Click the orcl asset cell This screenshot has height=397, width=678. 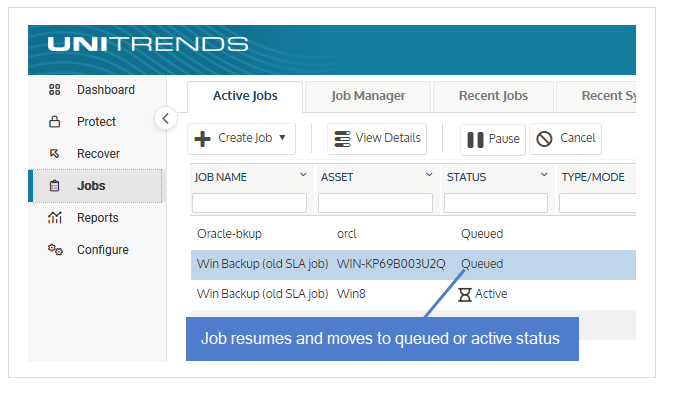click(x=347, y=234)
